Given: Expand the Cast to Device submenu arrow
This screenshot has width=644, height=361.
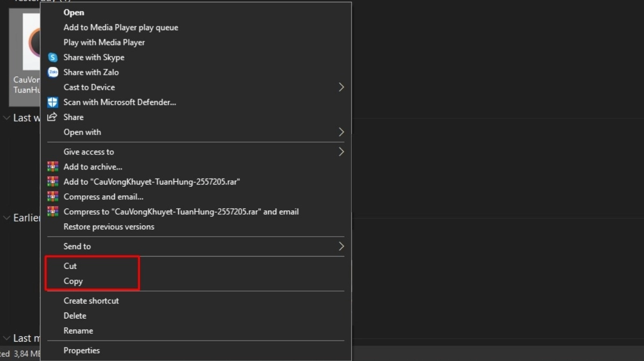Looking at the screenshot, I should point(341,87).
